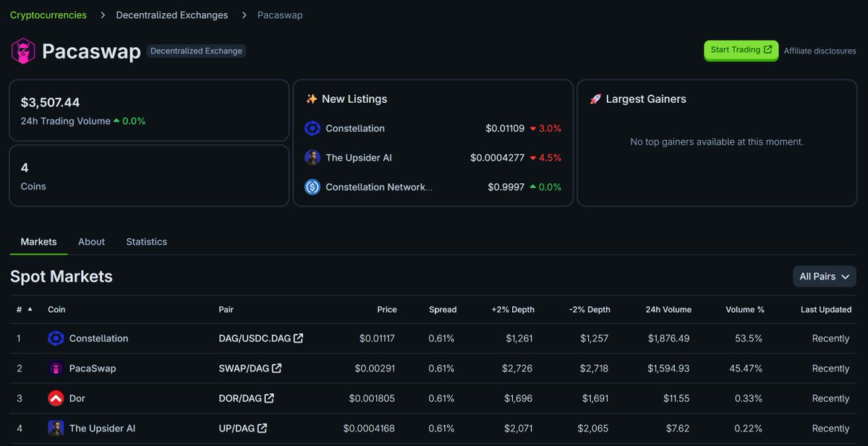The width and height of the screenshot is (868, 446).
Task: Sort by the Last Updated column header
Action: pyautogui.click(x=826, y=309)
